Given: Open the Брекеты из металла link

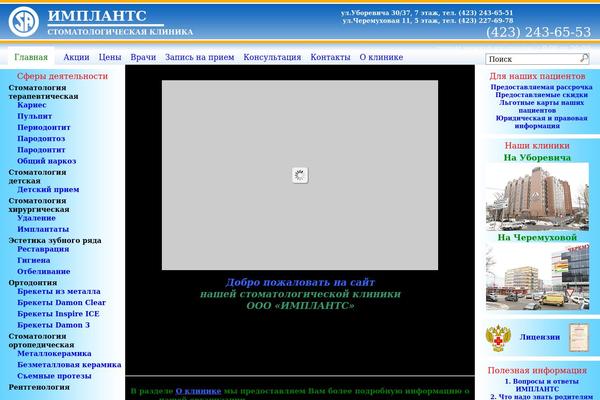Looking at the screenshot, I should (x=59, y=291).
